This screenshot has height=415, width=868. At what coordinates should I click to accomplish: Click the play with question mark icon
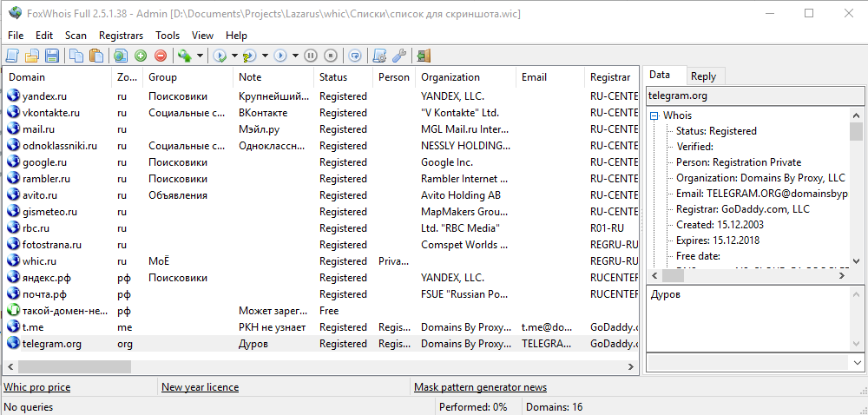(250, 56)
